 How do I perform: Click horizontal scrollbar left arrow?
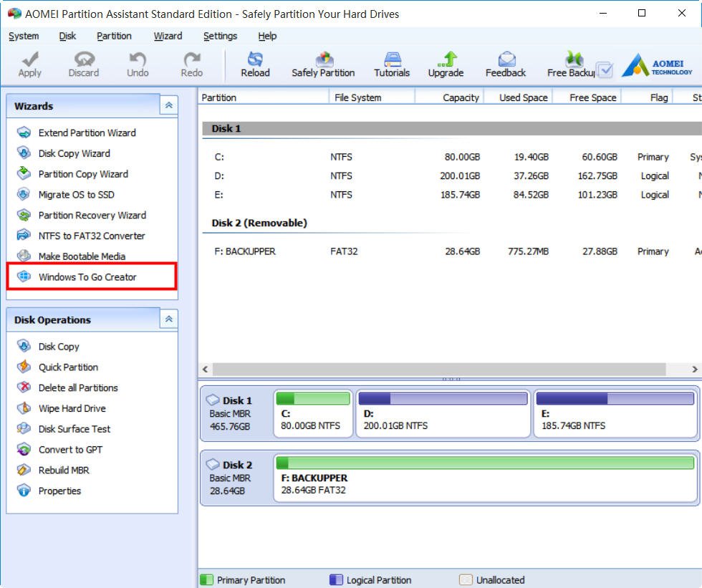point(205,369)
